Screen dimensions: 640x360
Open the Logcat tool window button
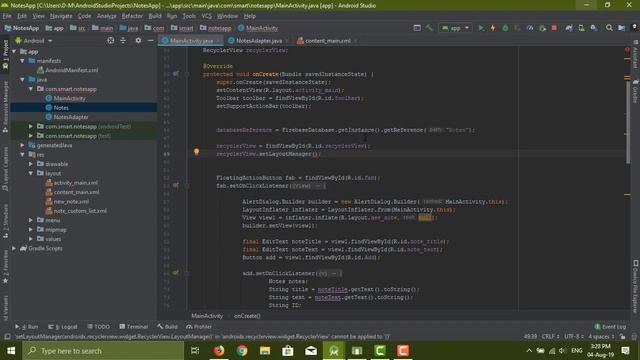pos(62,327)
